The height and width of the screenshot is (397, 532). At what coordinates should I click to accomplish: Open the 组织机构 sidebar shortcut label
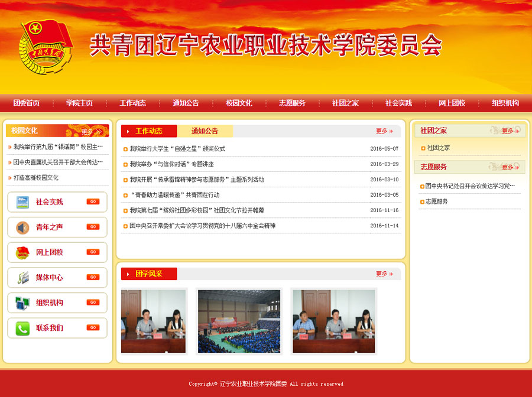50,302
